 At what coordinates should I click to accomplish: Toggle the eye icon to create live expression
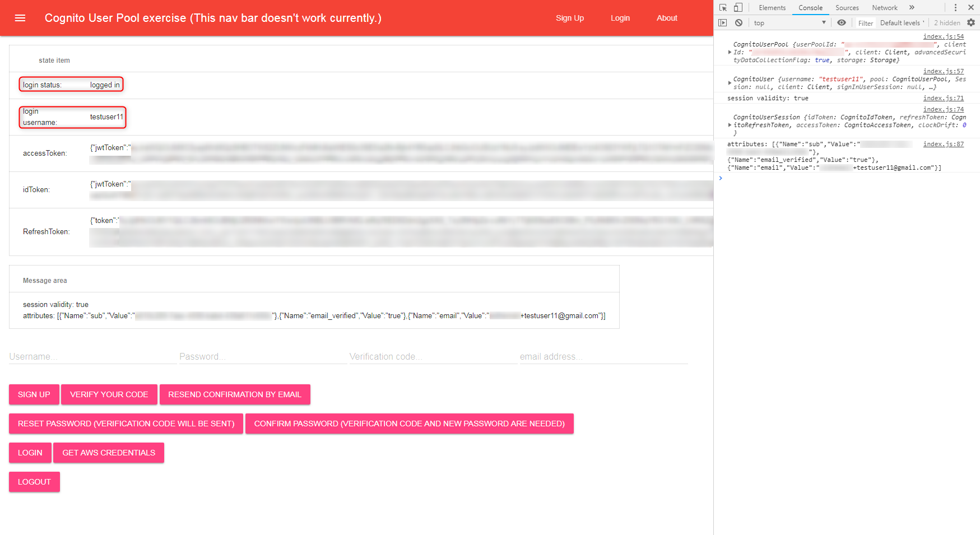click(842, 22)
